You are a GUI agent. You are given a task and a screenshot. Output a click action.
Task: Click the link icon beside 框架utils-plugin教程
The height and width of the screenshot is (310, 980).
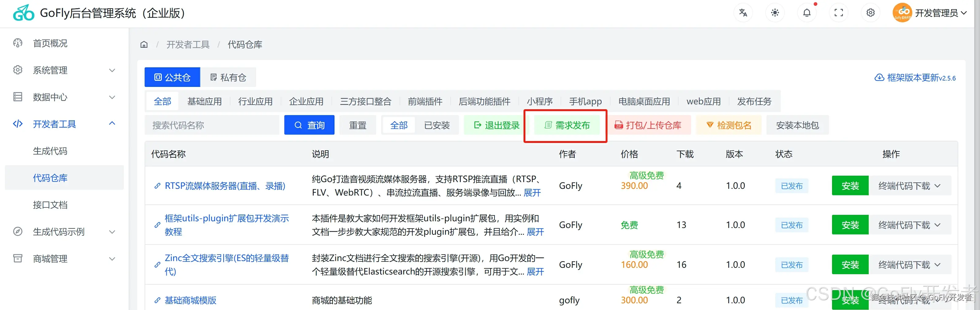click(157, 225)
